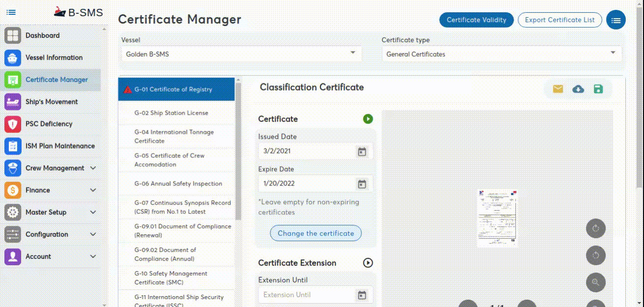644x307 pixels.
Task: Rotate the certificate preview counterclockwise
Action: tap(595, 255)
